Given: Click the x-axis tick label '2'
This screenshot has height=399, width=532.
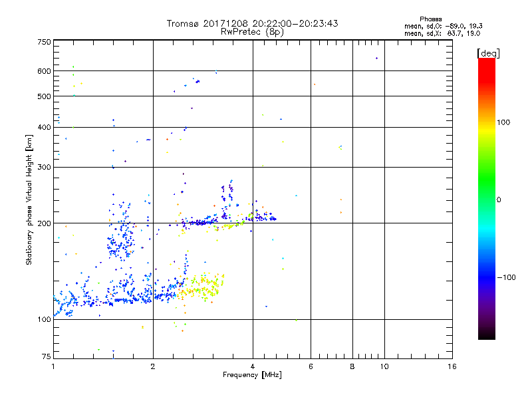Looking at the screenshot, I should pos(153,366).
